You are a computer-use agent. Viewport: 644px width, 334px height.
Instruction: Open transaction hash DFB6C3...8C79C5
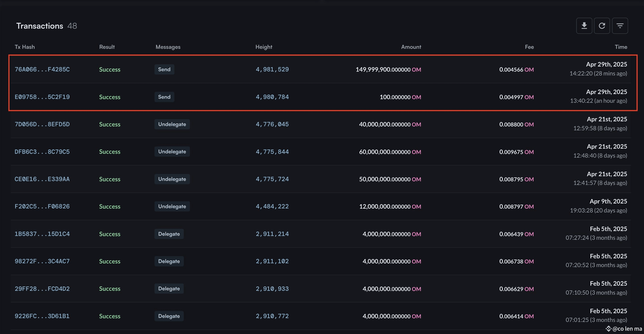42,152
